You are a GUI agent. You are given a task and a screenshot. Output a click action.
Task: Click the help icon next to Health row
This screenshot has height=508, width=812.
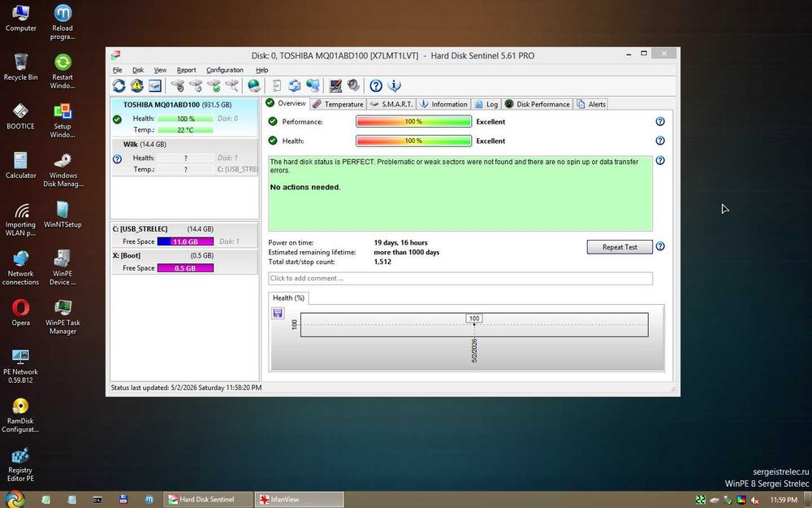click(x=660, y=141)
